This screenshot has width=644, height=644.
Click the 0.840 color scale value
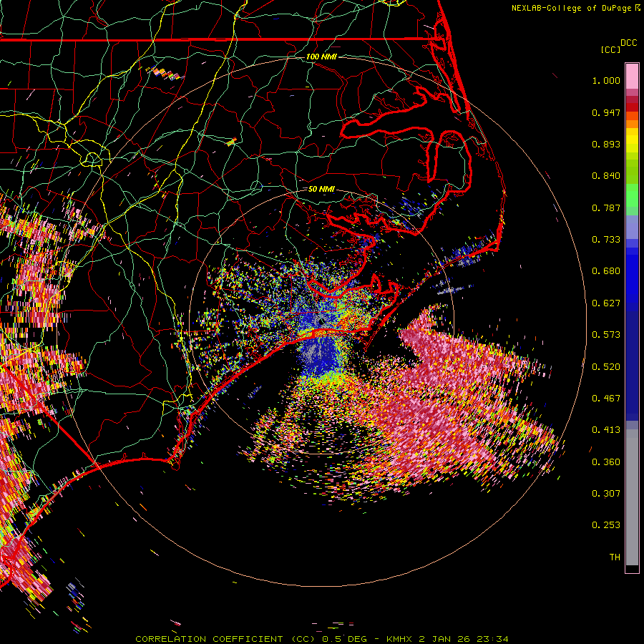tap(606, 176)
